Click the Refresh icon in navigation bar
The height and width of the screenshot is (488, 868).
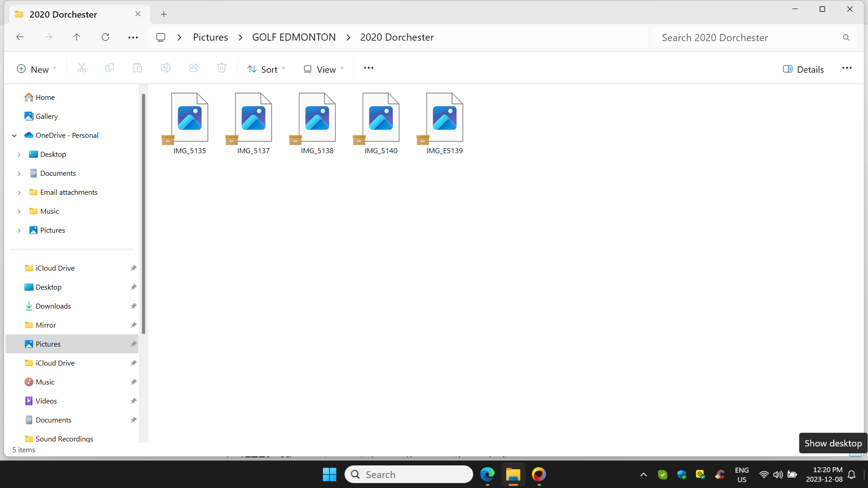105,37
